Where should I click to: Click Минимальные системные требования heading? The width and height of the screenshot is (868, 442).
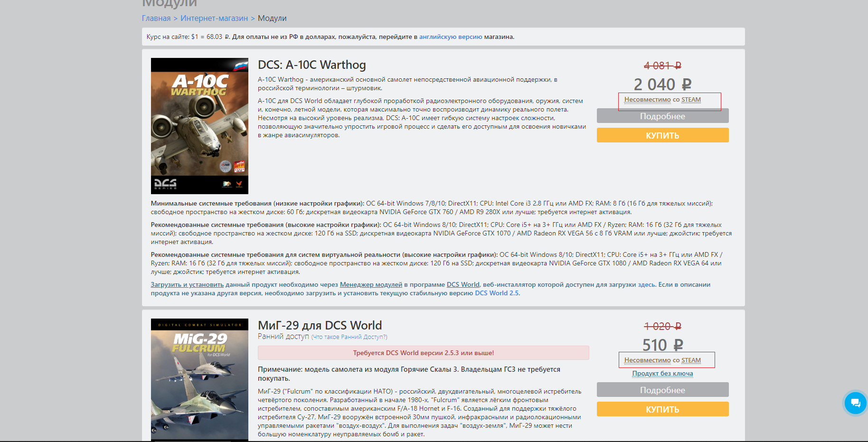257,204
